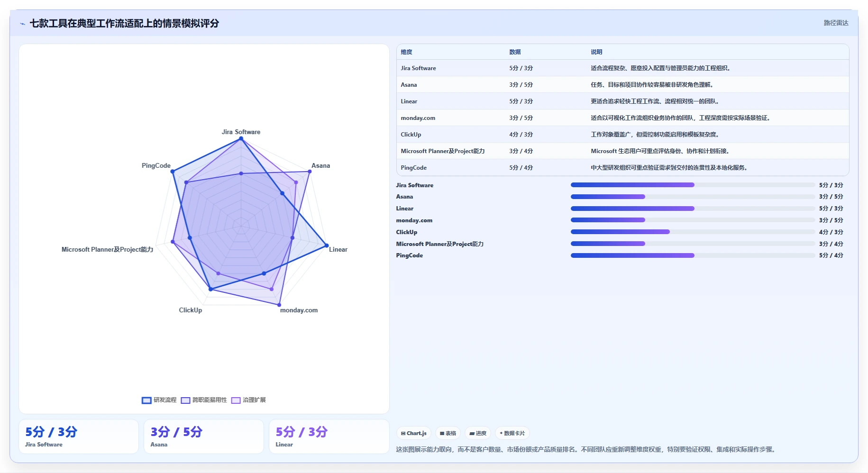Toggle the 研发流程 legend series
The height and width of the screenshot is (473, 868).
[159, 400]
